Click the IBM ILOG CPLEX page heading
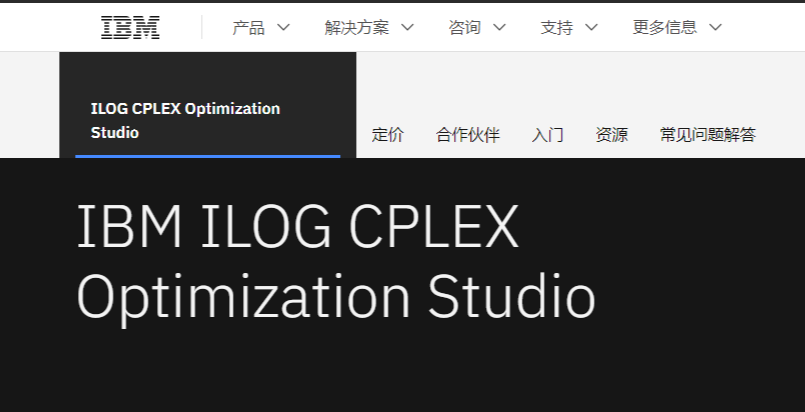Screen dimensions: 805x412 (x=298, y=226)
